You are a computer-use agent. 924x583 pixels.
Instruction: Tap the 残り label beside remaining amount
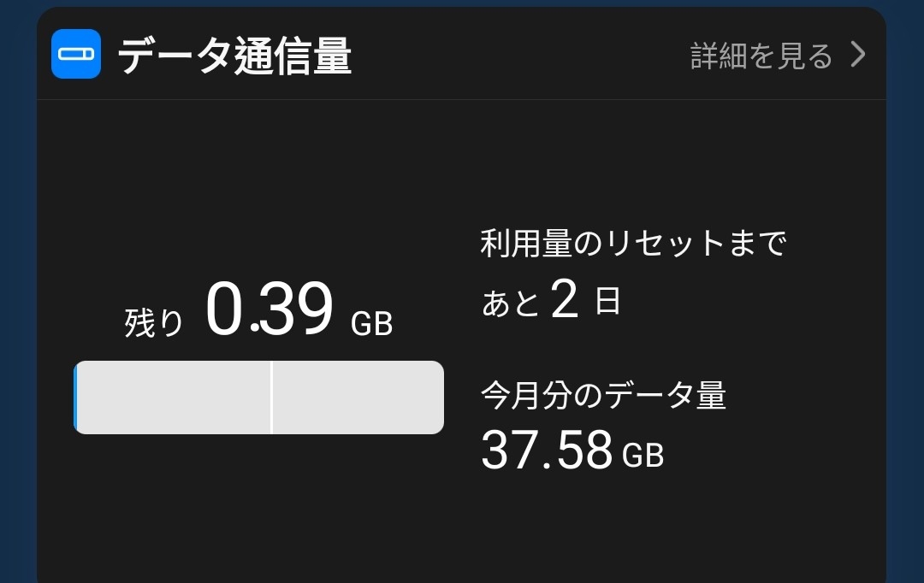[154, 323]
